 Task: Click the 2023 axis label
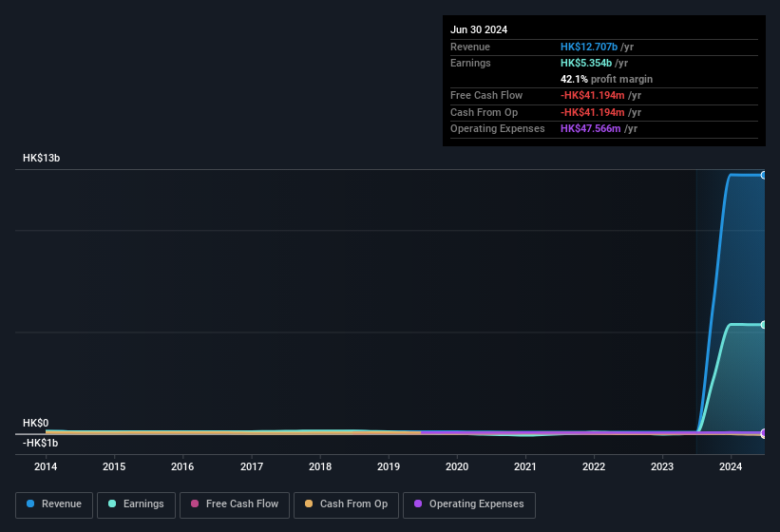(662, 466)
